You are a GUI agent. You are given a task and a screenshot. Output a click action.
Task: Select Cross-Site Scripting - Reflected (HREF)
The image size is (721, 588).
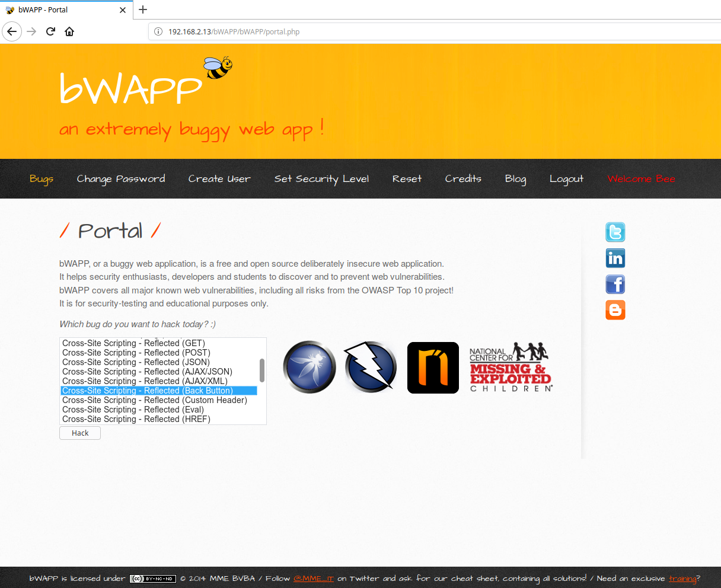pos(159,419)
